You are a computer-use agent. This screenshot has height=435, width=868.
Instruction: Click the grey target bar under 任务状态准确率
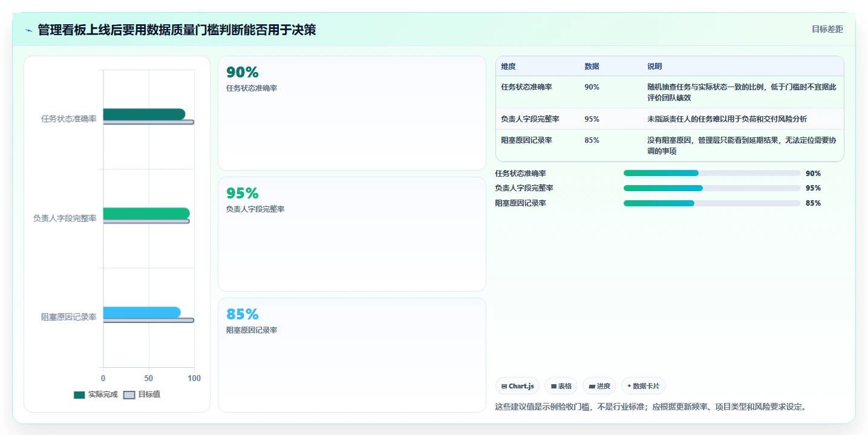[148, 122]
